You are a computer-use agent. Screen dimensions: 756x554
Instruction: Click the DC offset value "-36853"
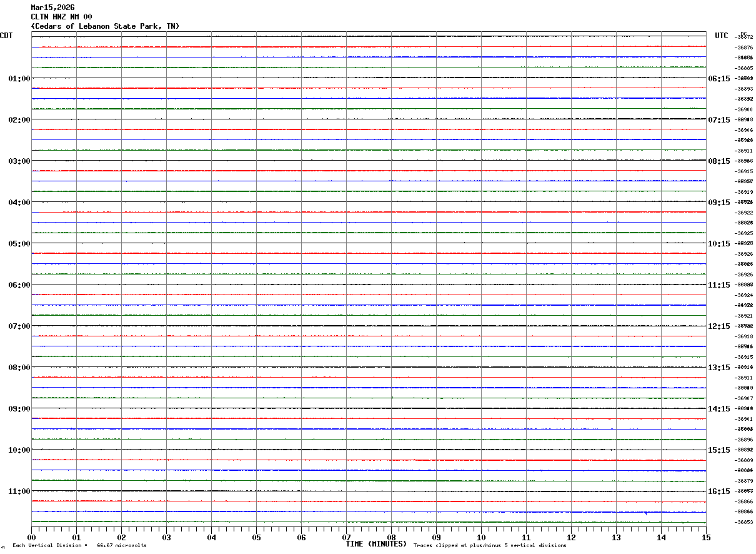(744, 522)
